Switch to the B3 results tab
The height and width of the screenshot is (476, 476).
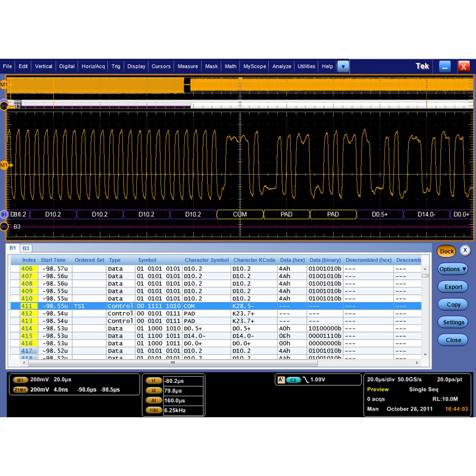click(26, 248)
